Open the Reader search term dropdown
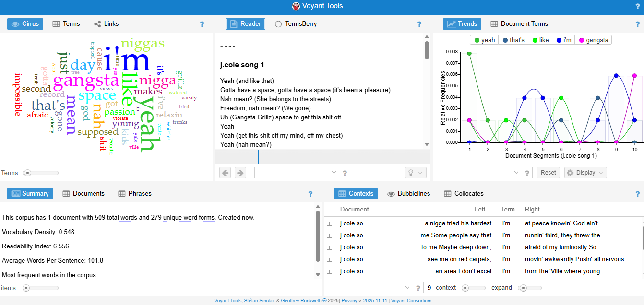The width and height of the screenshot is (644, 305). pos(334,173)
